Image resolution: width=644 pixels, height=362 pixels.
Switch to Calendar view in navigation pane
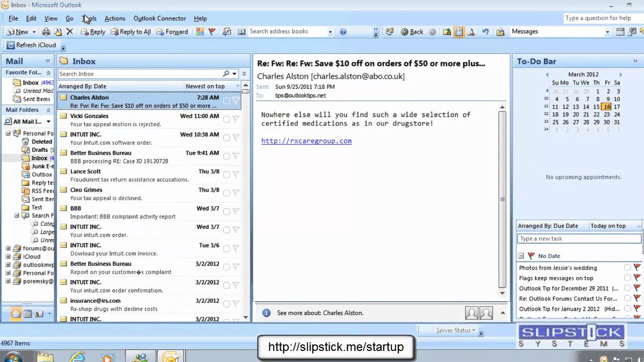(28, 314)
